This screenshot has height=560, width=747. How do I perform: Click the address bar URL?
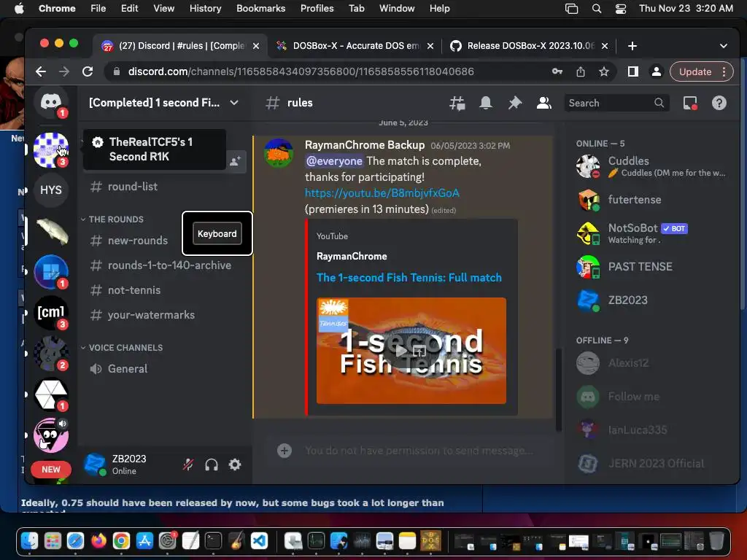pos(301,71)
